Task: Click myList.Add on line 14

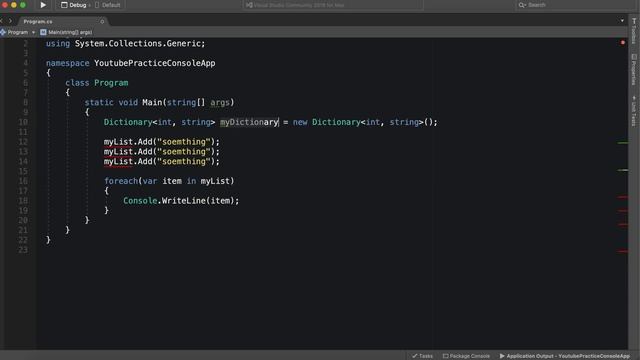Action: (x=128, y=161)
